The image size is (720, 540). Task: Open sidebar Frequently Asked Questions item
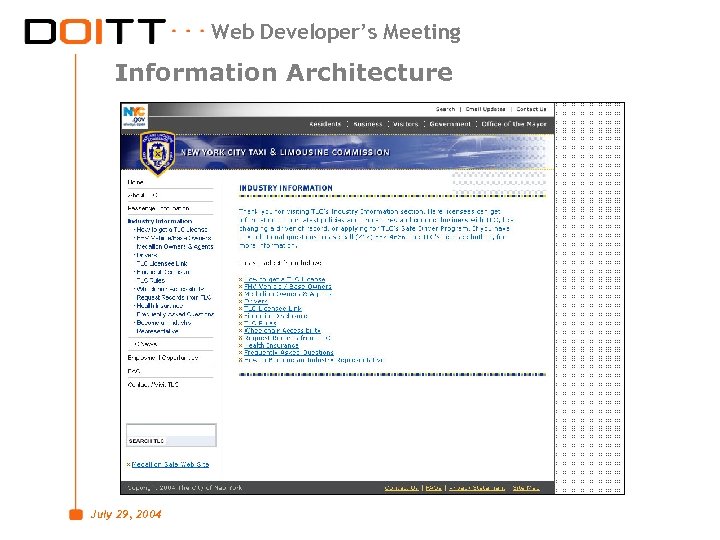tap(175, 315)
